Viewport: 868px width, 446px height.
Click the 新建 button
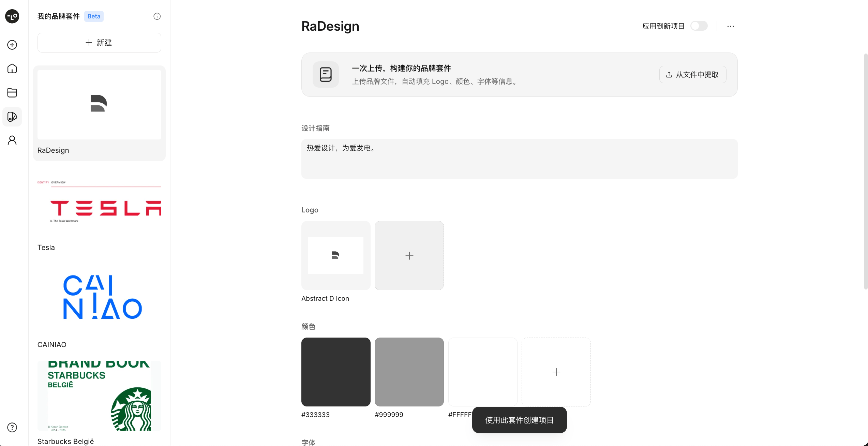(x=99, y=43)
